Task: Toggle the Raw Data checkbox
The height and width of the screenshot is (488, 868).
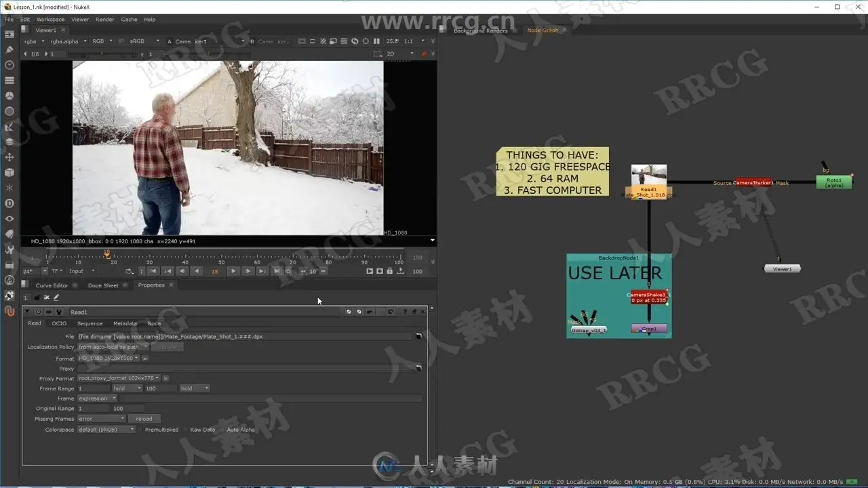Action: coord(186,430)
